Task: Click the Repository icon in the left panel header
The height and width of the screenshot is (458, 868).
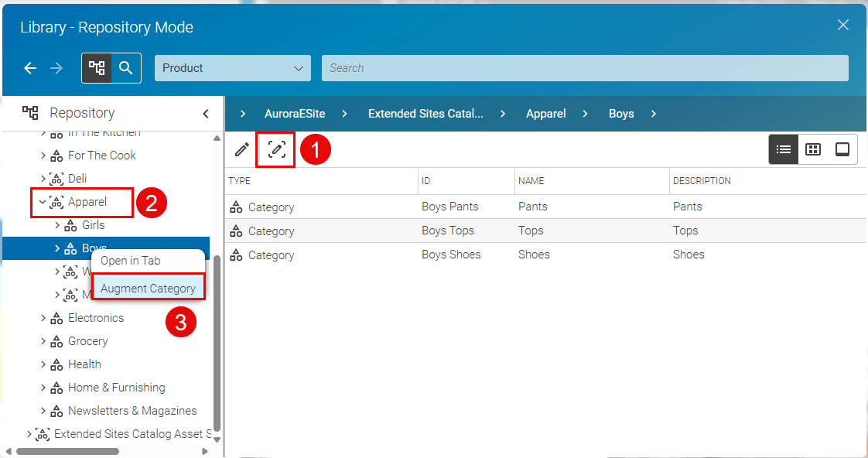Action: 29,113
